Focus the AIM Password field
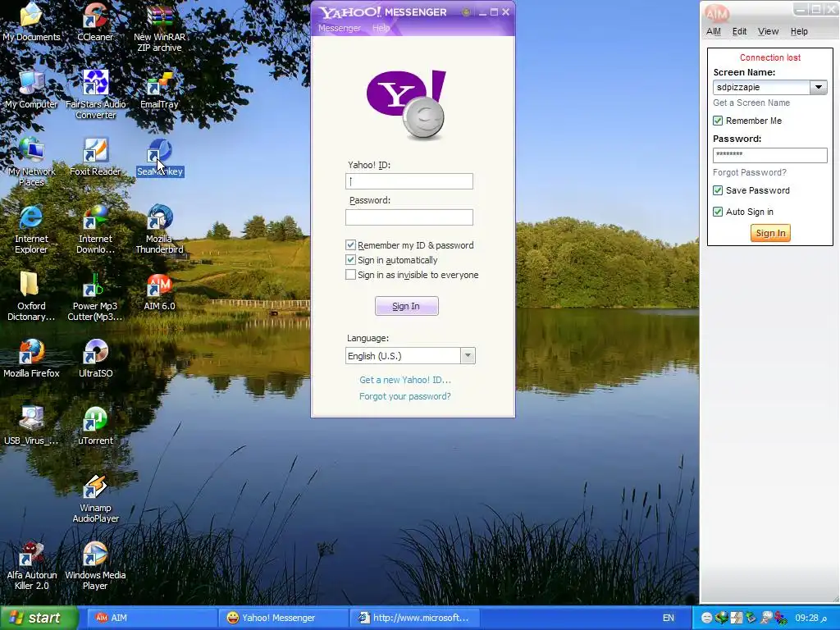The width and height of the screenshot is (840, 630). [x=769, y=155]
